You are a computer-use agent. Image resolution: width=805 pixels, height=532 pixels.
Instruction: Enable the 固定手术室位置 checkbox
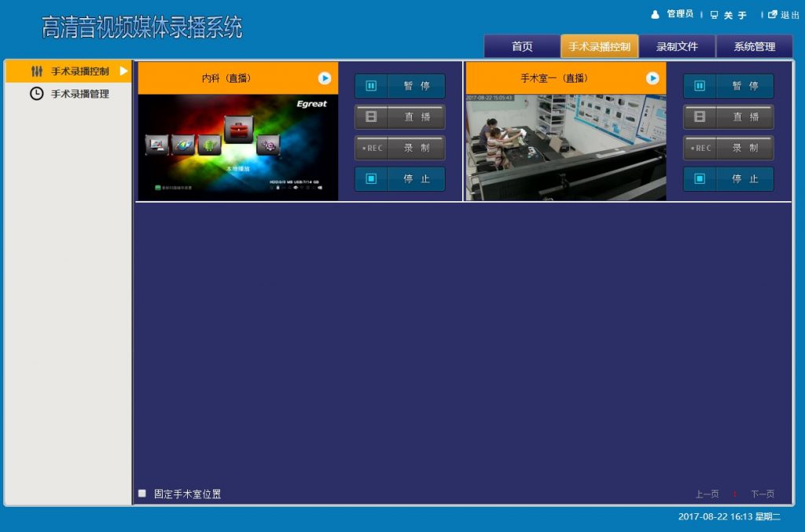pyautogui.click(x=142, y=493)
